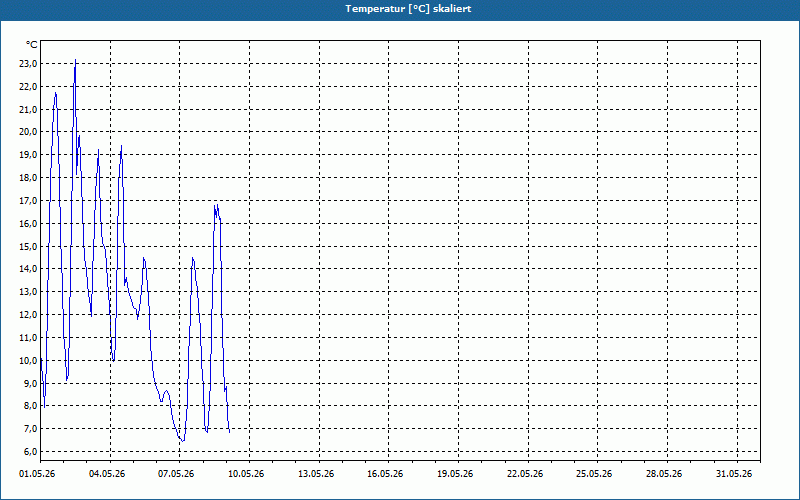Viewport: 800px width, 500px height.
Task: Click the 31.05.26 date label
Action: [734, 474]
